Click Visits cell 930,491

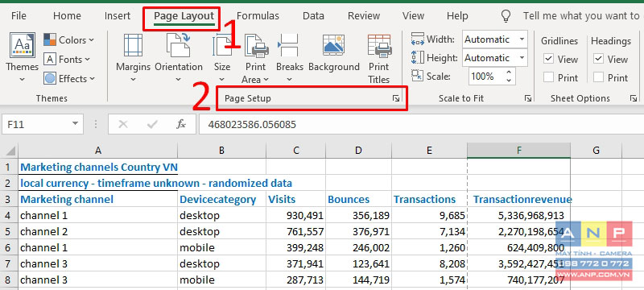(295, 215)
